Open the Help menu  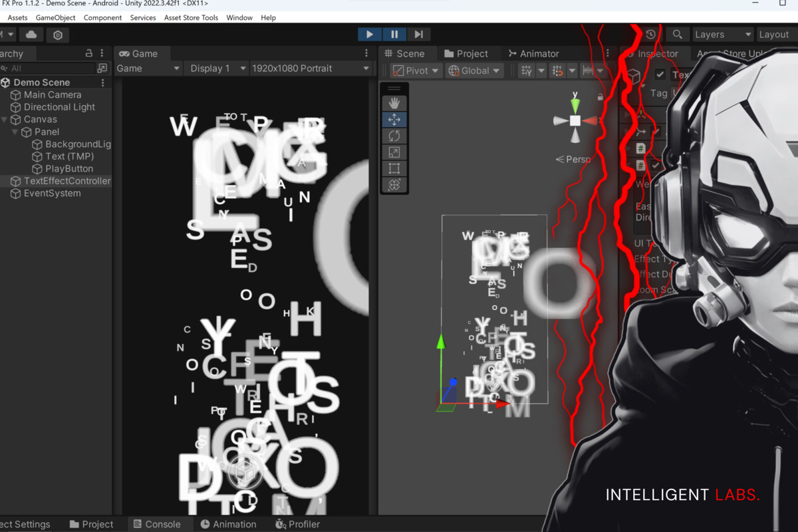pos(269,18)
